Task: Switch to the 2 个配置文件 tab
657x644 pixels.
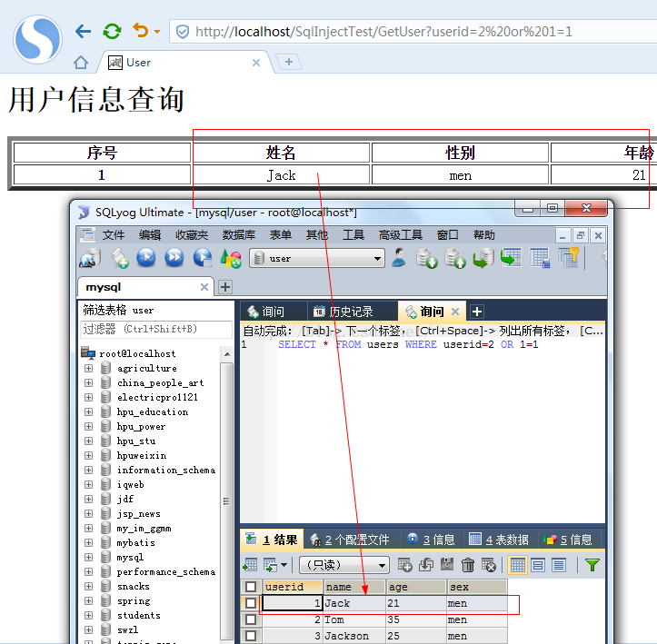Action: pos(350,540)
